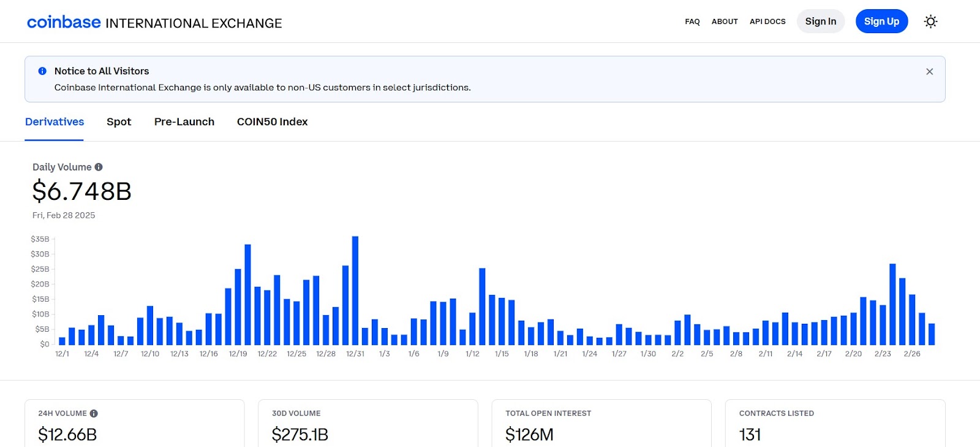Click the $275.1B 30D volume value

coord(300,435)
